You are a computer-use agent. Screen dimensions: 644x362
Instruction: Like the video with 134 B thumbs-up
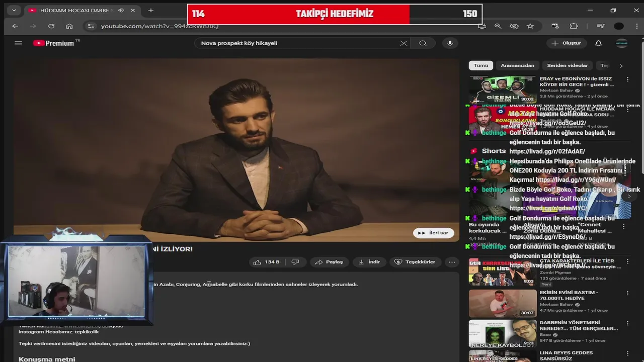267,262
